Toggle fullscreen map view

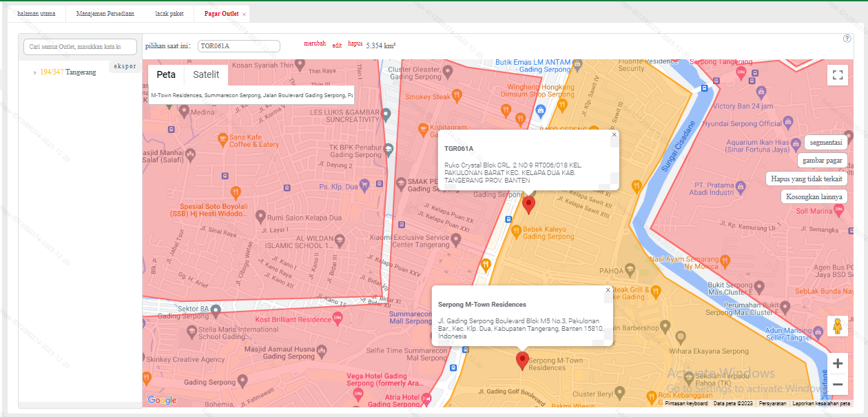(838, 75)
